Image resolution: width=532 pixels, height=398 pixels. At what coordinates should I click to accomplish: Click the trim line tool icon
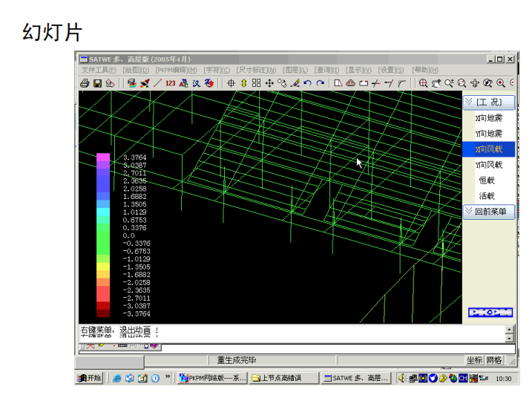pyautogui.click(x=376, y=83)
